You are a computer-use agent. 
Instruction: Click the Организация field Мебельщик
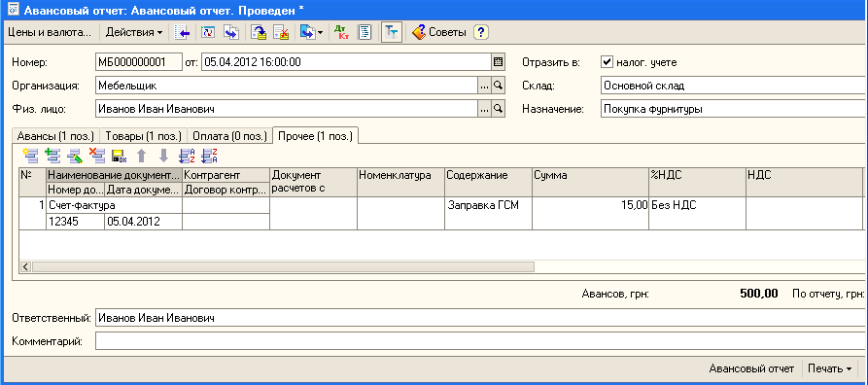tap(286, 86)
